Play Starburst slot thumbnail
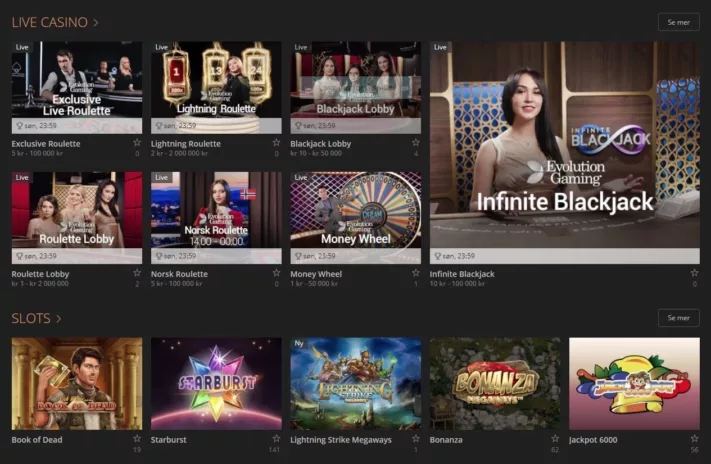This screenshot has width=711, height=464. [x=216, y=384]
